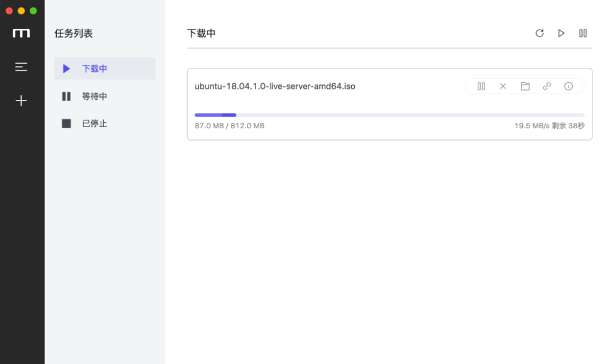Click the 87.0 MB / 812.0 MB size label
This screenshot has height=364, width=611.
pos(230,126)
